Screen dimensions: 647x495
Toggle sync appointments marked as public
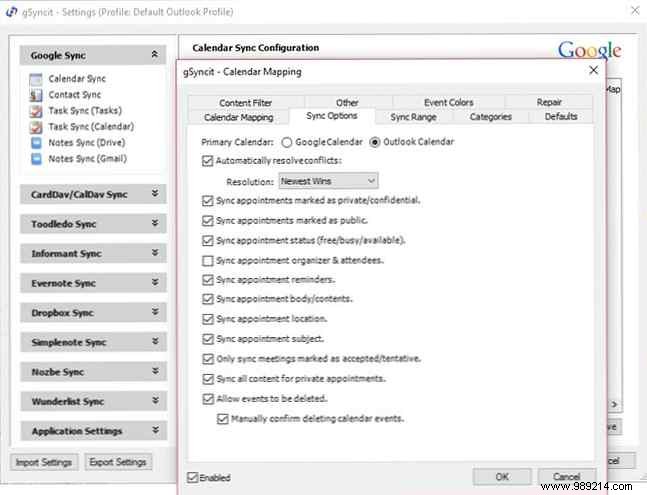pos(208,221)
